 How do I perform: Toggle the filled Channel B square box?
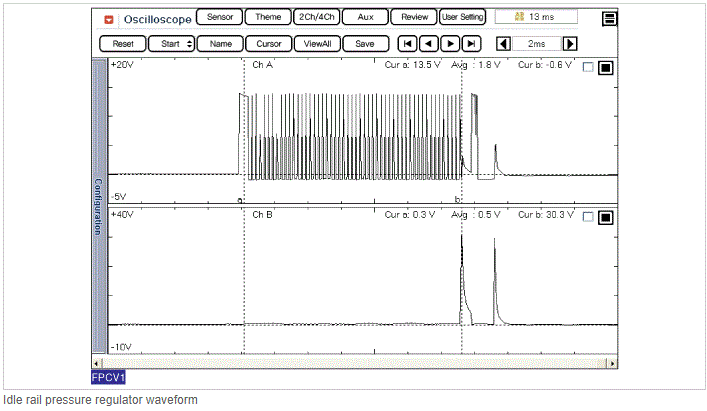pos(605,216)
